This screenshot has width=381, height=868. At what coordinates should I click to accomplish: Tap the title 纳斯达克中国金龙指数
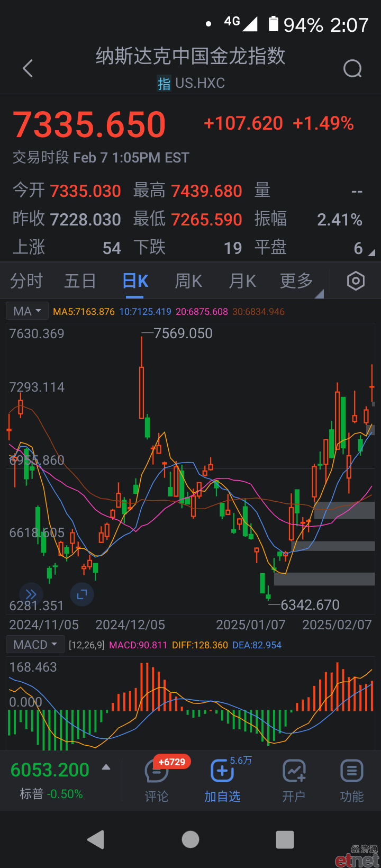pos(190,56)
